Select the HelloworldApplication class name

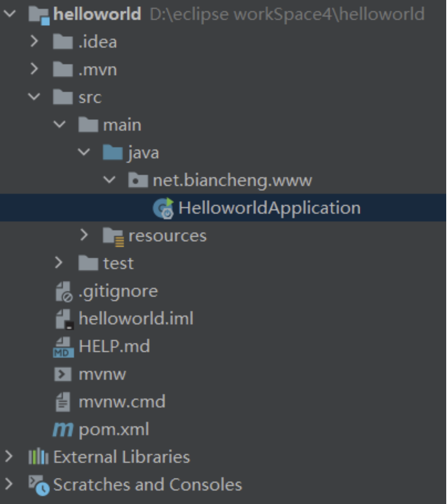[269, 208]
